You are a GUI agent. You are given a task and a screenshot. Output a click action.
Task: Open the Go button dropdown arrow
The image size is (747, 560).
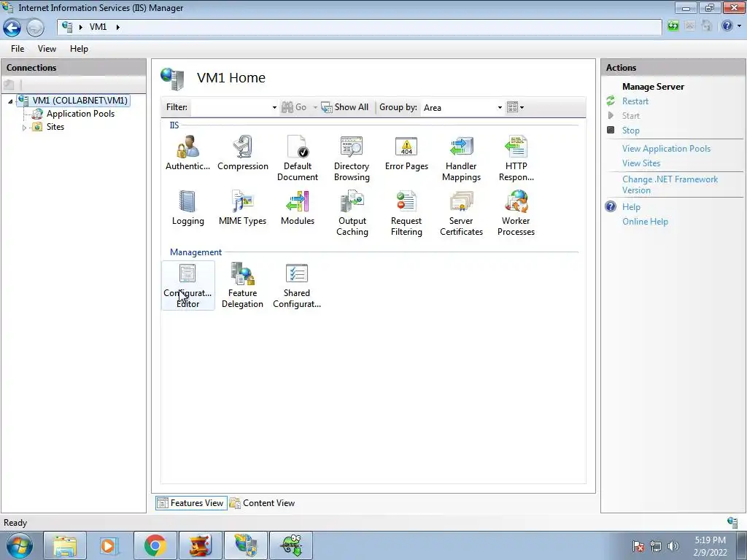315,108
